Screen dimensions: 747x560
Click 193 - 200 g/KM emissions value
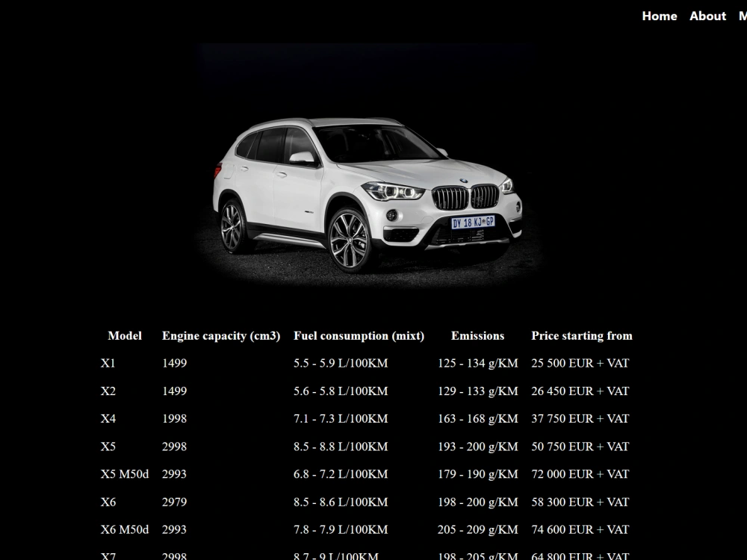[x=478, y=447]
